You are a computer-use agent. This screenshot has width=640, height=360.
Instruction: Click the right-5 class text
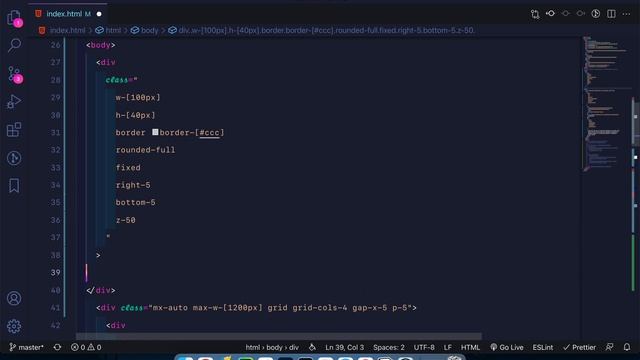(133, 185)
